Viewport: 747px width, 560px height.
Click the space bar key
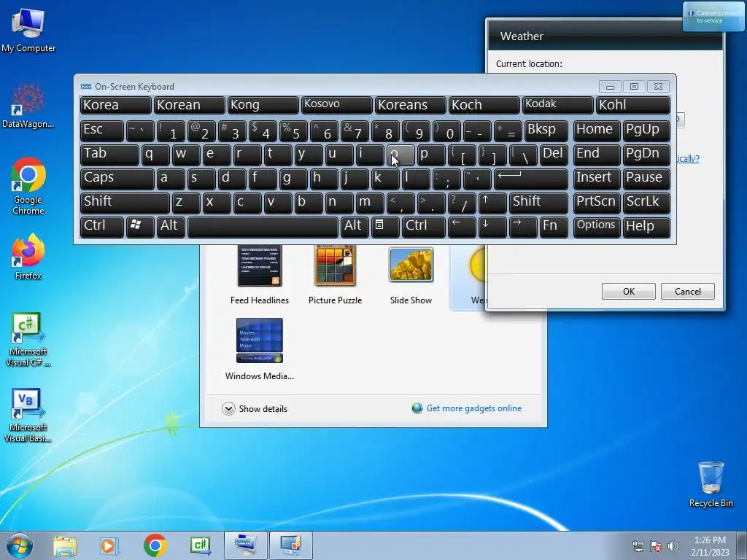click(x=263, y=226)
